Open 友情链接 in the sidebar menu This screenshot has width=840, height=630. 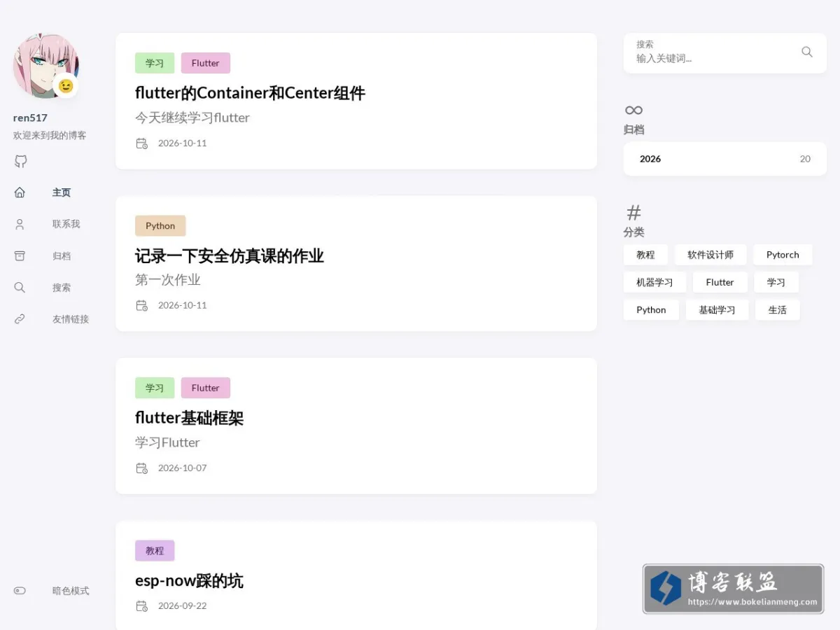(x=71, y=319)
